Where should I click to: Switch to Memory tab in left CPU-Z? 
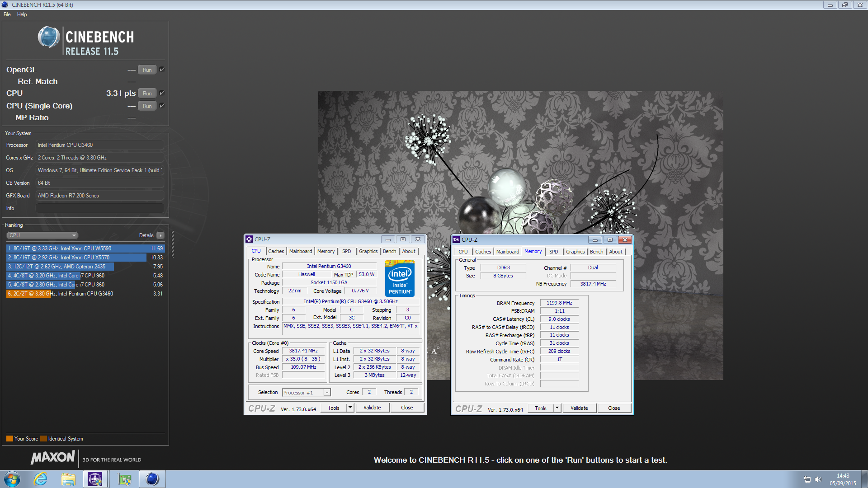pyautogui.click(x=326, y=251)
